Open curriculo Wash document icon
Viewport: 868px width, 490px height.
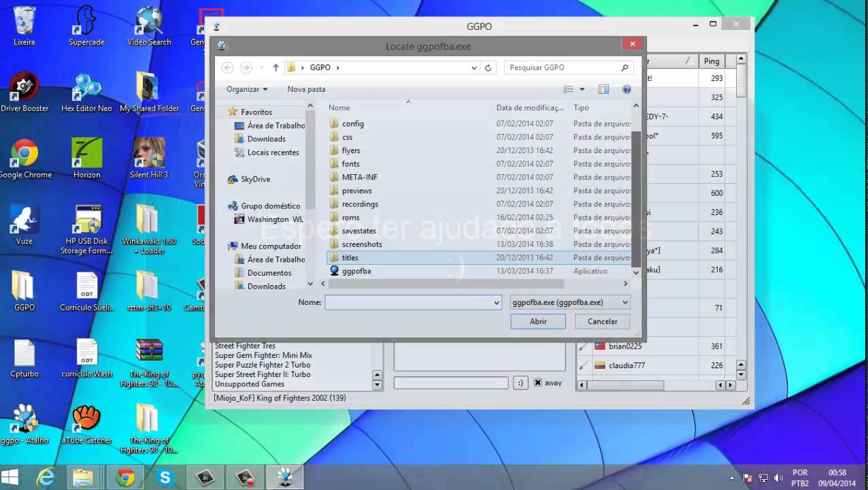pyautogui.click(x=86, y=358)
